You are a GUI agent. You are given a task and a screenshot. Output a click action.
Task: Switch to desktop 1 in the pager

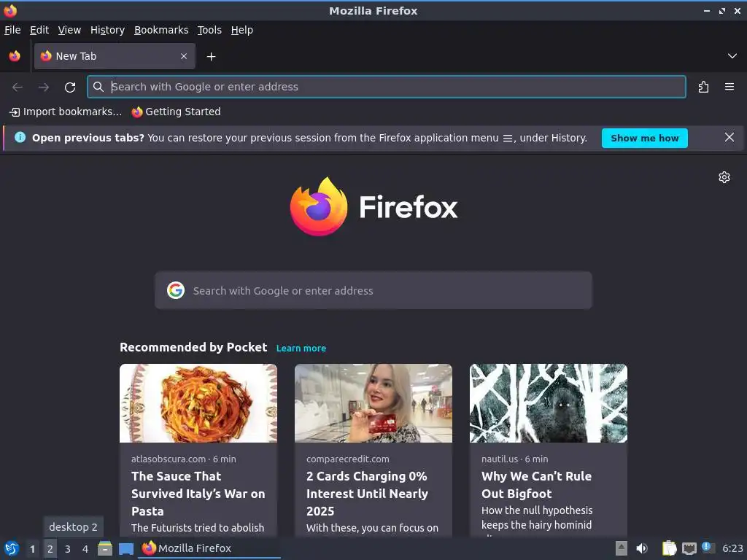point(32,548)
